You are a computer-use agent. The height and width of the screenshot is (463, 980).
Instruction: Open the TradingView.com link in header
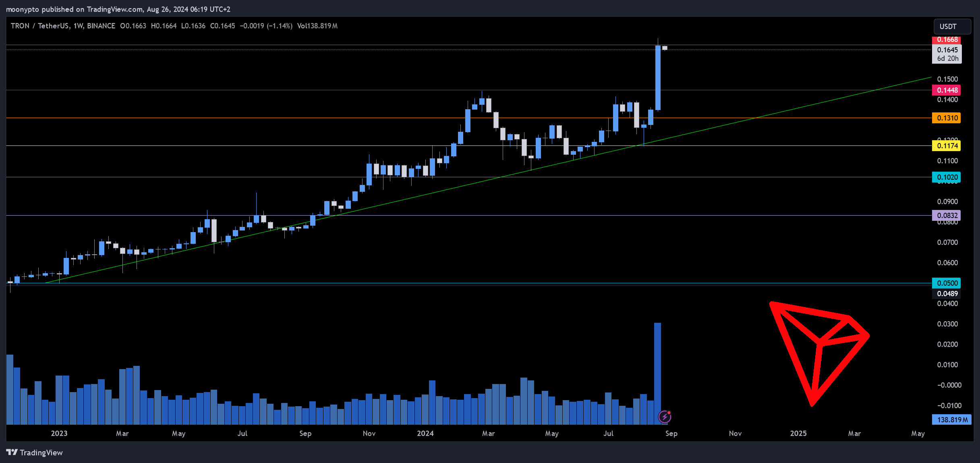[x=115, y=9]
